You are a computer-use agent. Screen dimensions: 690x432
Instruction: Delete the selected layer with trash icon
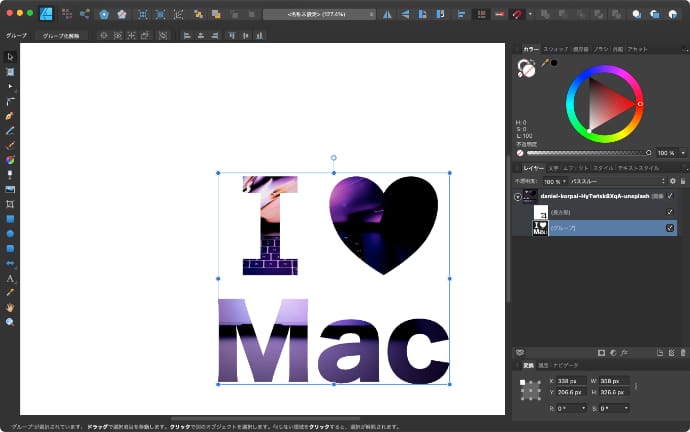point(681,352)
